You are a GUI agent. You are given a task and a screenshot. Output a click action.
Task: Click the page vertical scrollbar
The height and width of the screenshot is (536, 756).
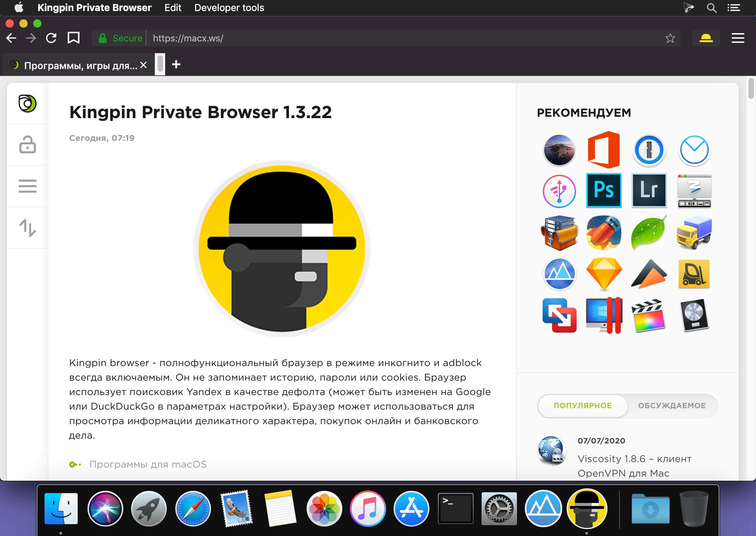751,88
